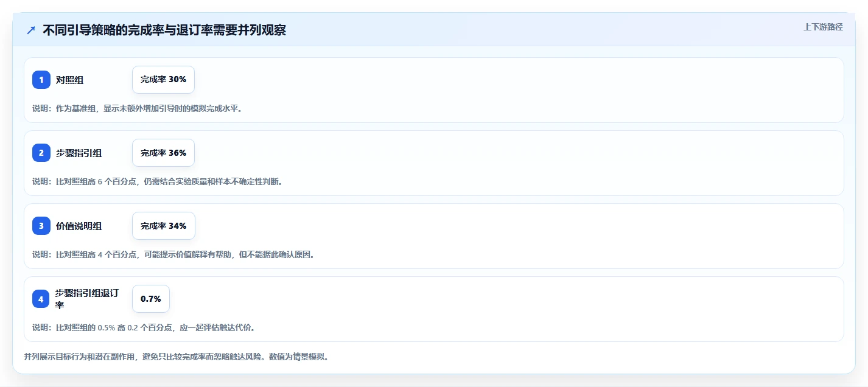Click the 完成率 34% chip
The image size is (868, 387).
coord(163,226)
